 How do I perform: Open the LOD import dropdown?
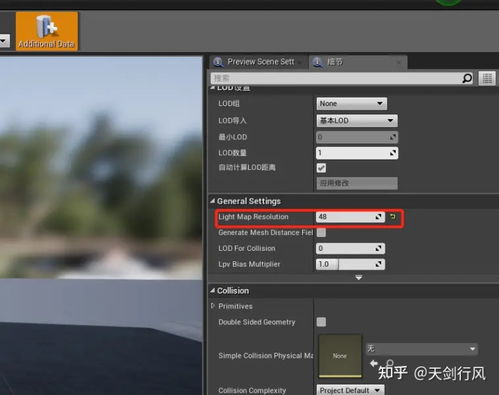[x=357, y=121]
